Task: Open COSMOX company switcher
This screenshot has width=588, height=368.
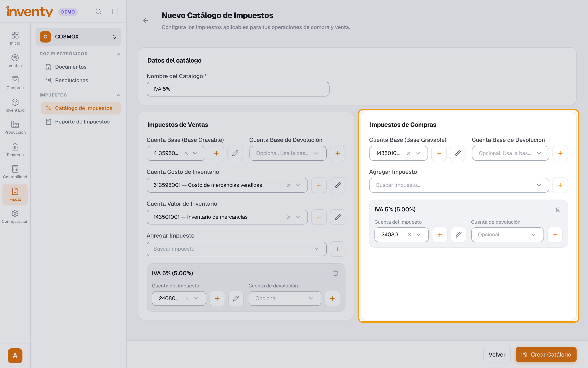Action: (x=78, y=37)
